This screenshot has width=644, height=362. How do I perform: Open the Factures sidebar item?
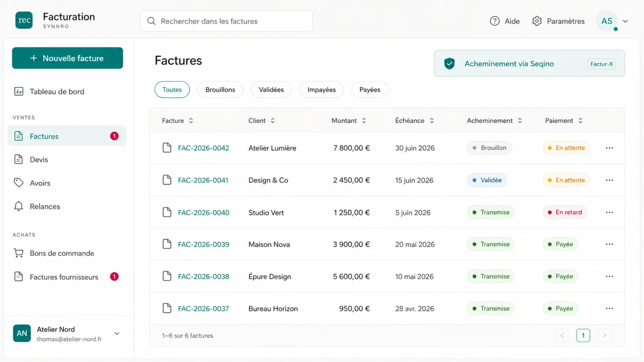(67, 136)
